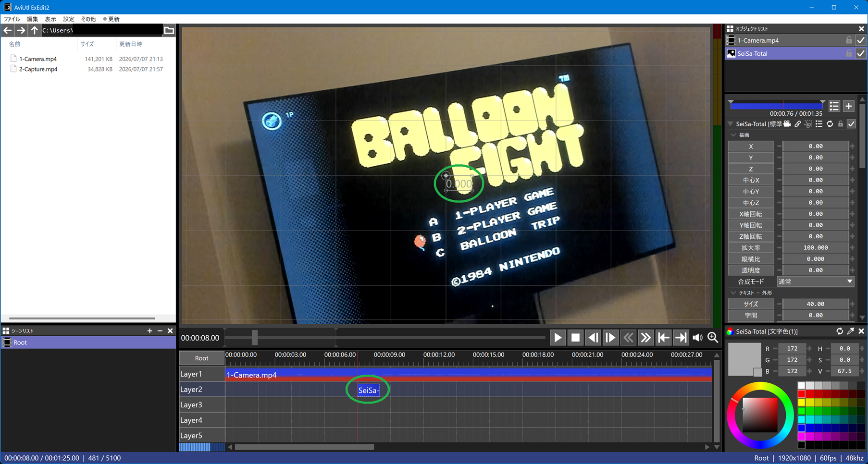Open the list icon beside the object timeline bar
The height and width of the screenshot is (464, 868).
coord(834,106)
